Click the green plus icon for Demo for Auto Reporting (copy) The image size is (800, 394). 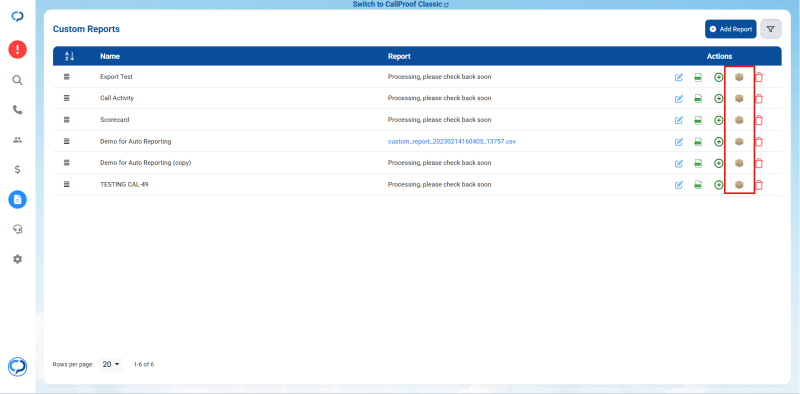pos(718,163)
